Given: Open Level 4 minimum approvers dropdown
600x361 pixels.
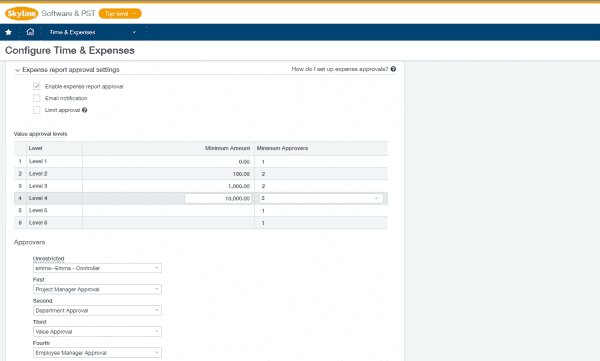Looking at the screenshot, I should 321,198.
